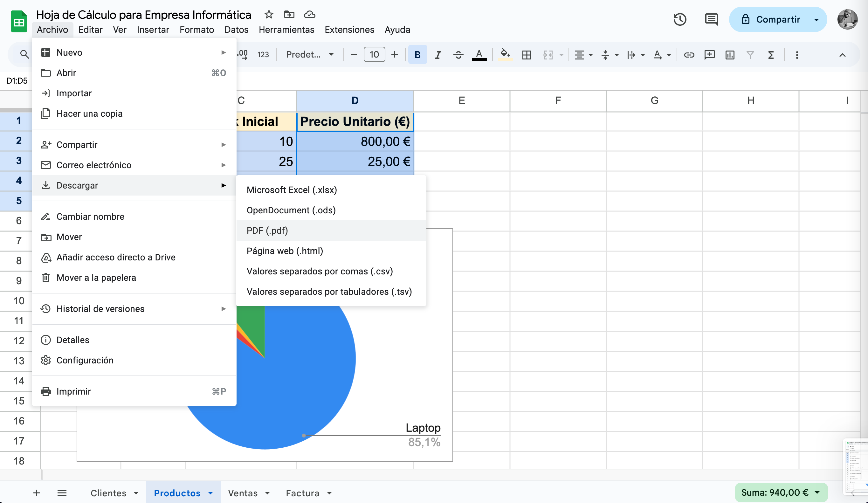Open the comments panel icon
868x503 pixels.
711,19
